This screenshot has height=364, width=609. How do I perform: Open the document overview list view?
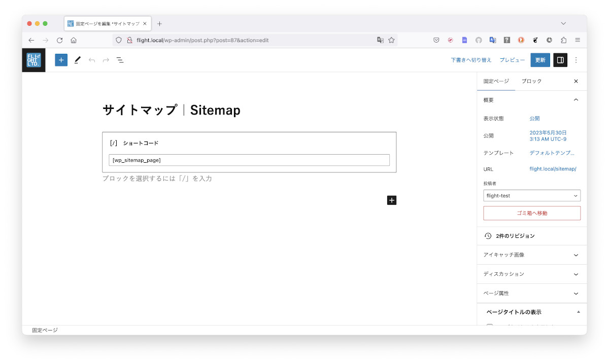coord(120,60)
